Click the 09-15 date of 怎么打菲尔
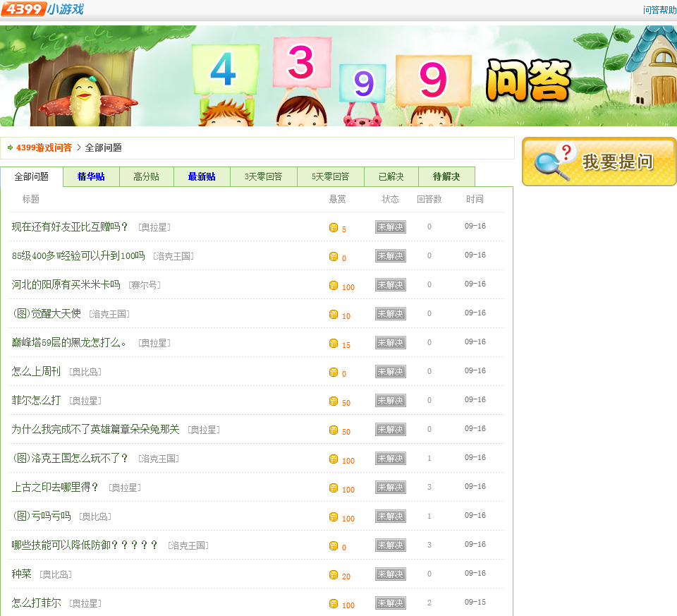This screenshot has width=677, height=616. coord(475,602)
